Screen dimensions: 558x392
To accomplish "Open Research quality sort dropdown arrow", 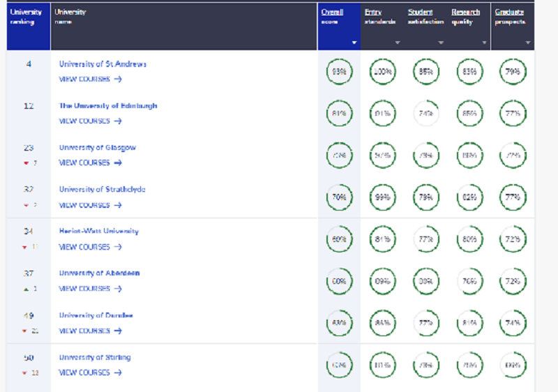I will [484, 43].
